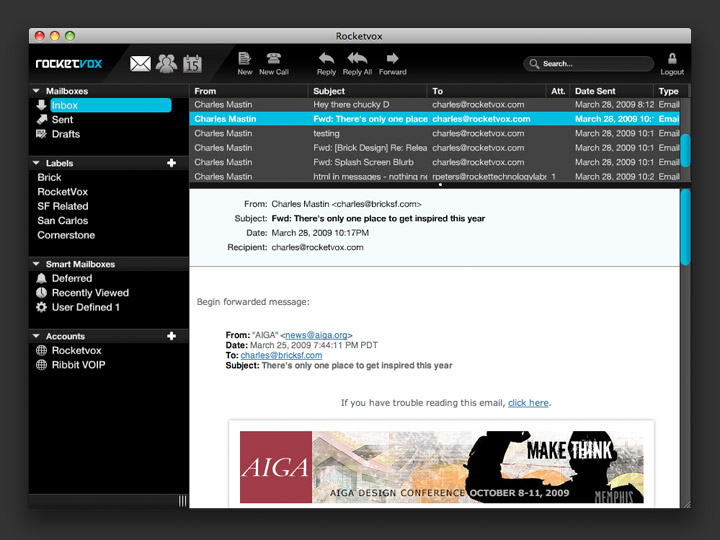The image size is (720, 540).
Task: Click the charles@bricksf.com link
Action: click(x=281, y=355)
